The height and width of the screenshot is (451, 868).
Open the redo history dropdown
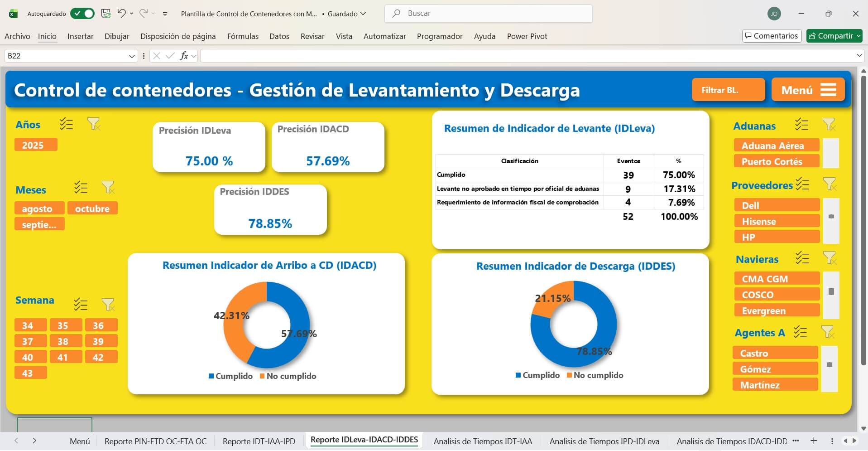[x=153, y=14]
